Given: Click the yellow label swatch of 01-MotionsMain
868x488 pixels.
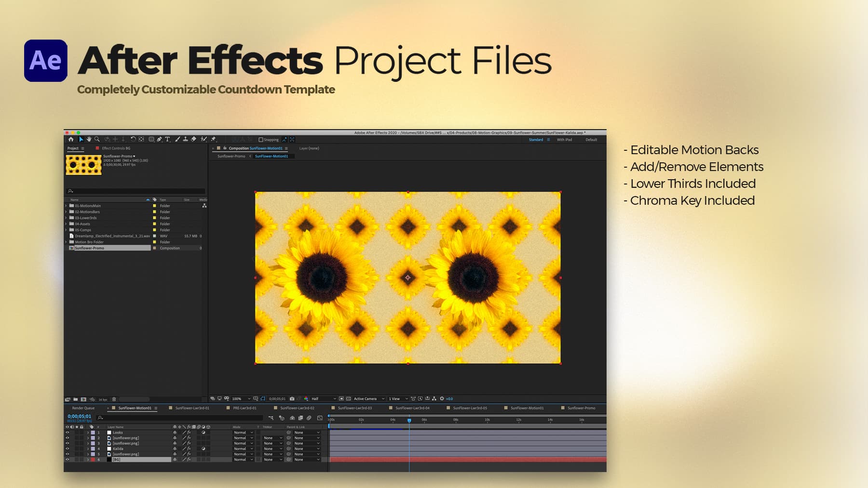Looking at the screenshot, I should pyautogui.click(x=154, y=206).
